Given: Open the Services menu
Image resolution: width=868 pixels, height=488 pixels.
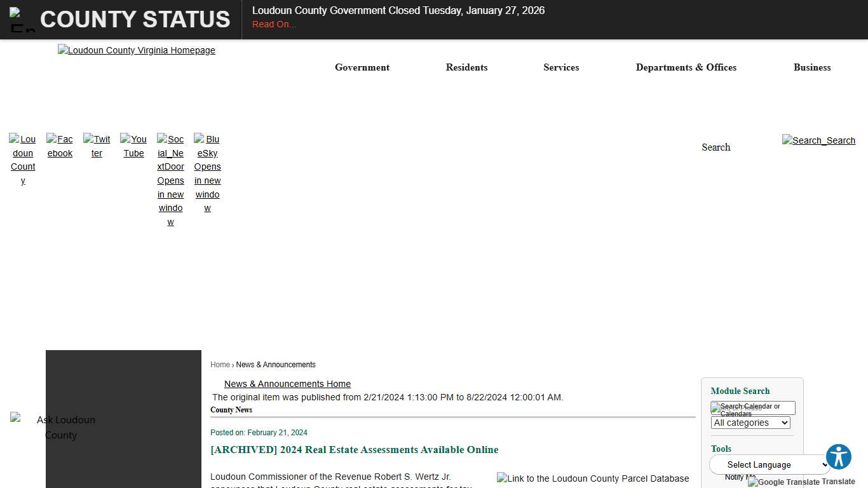Looking at the screenshot, I should (561, 67).
